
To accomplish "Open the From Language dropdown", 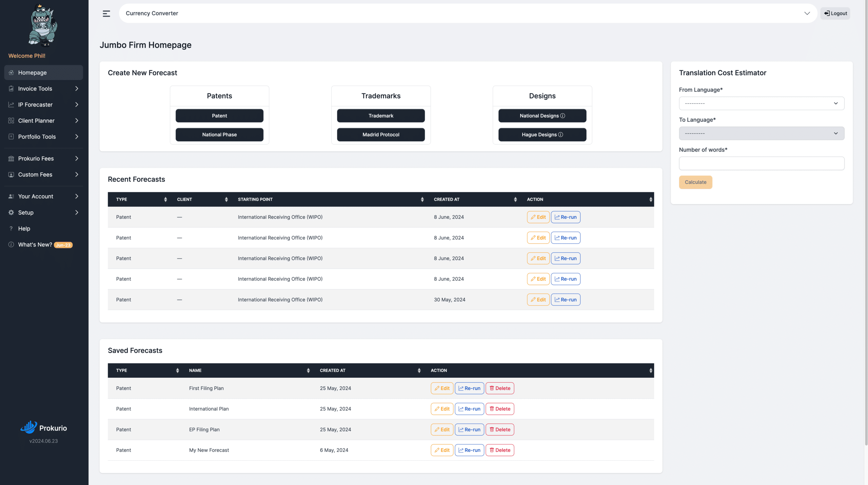I will (762, 103).
